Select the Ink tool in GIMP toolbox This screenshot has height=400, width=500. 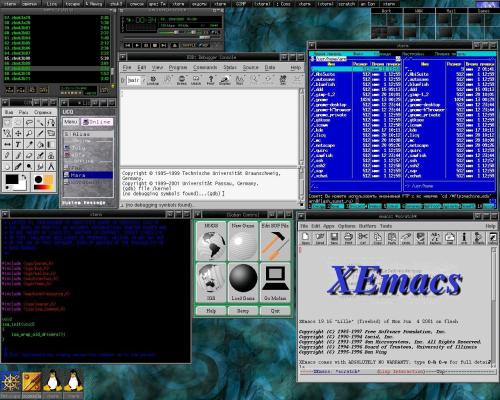18,166
